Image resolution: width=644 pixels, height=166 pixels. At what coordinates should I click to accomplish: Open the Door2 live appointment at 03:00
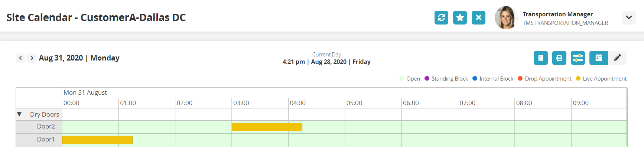(267, 127)
